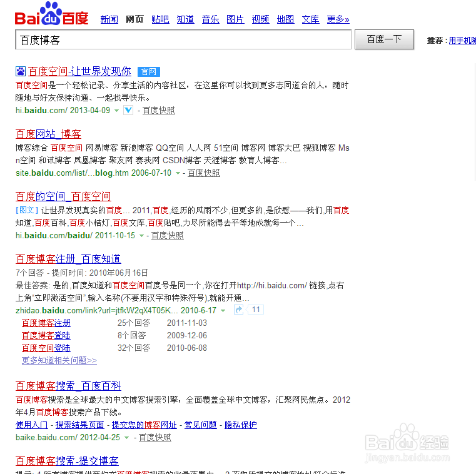Select the 网页 tab

point(134,19)
